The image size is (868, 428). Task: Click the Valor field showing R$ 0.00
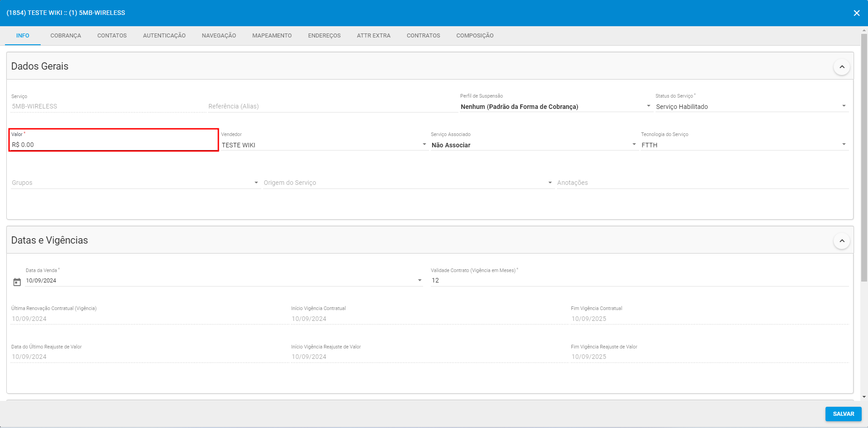pyautogui.click(x=114, y=145)
